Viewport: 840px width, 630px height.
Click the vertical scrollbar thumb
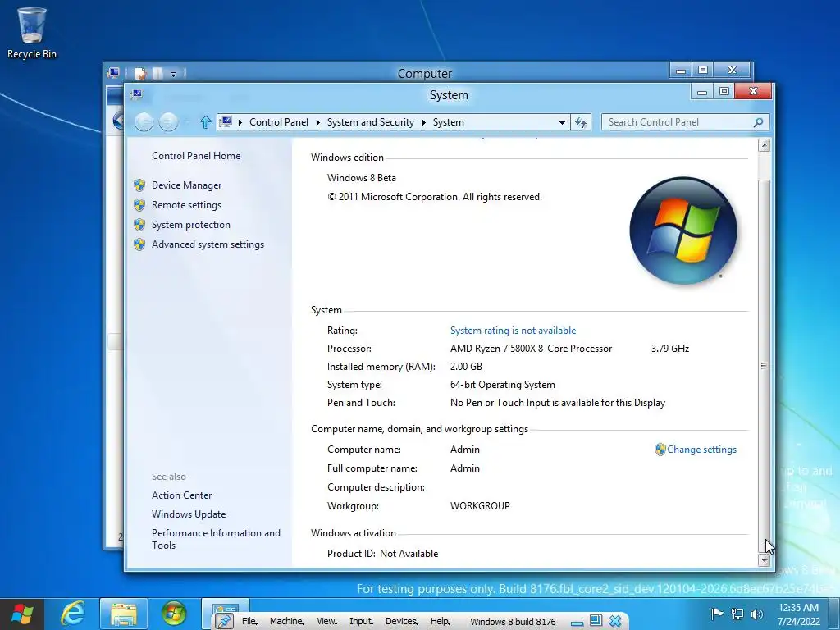tap(765, 366)
